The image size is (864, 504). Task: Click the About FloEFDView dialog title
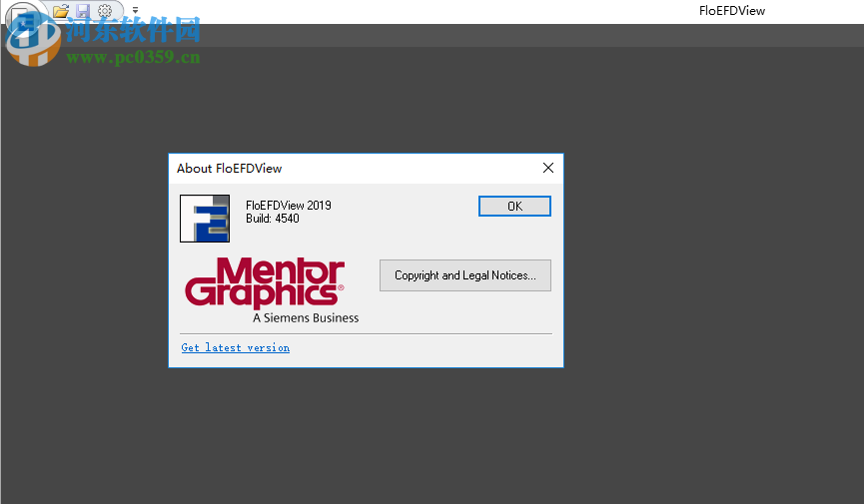click(229, 169)
